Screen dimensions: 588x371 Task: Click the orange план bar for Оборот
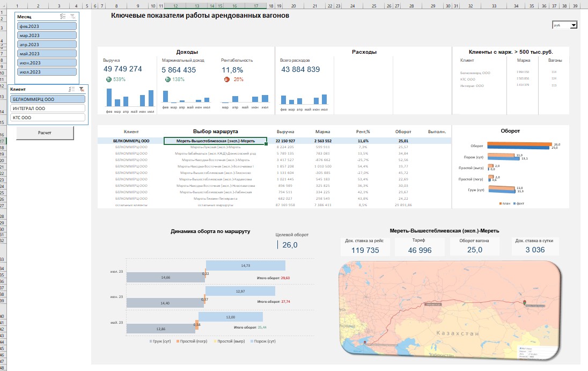pyautogui.click(x=518, y=144)
